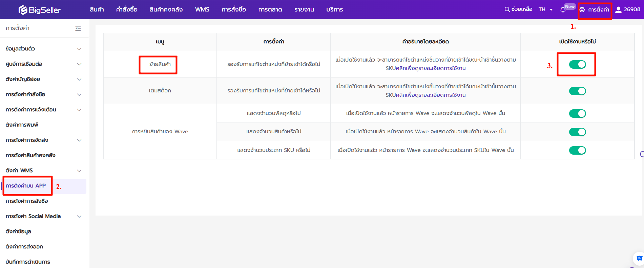Open the การตลาด top menu

tap(270, 9)
